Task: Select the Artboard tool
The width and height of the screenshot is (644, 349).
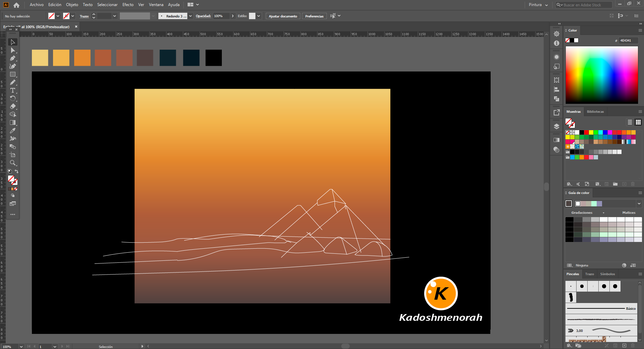Action: (13, 155)
